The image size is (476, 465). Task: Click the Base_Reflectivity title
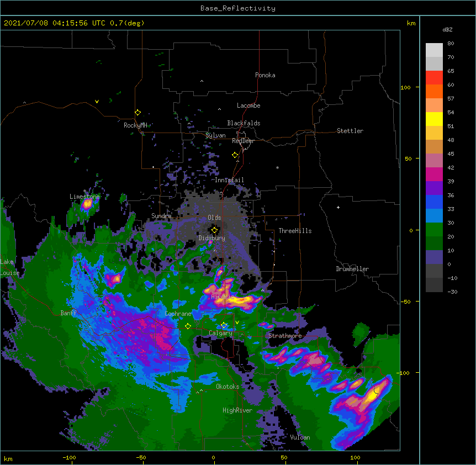(x=238, y=8)
